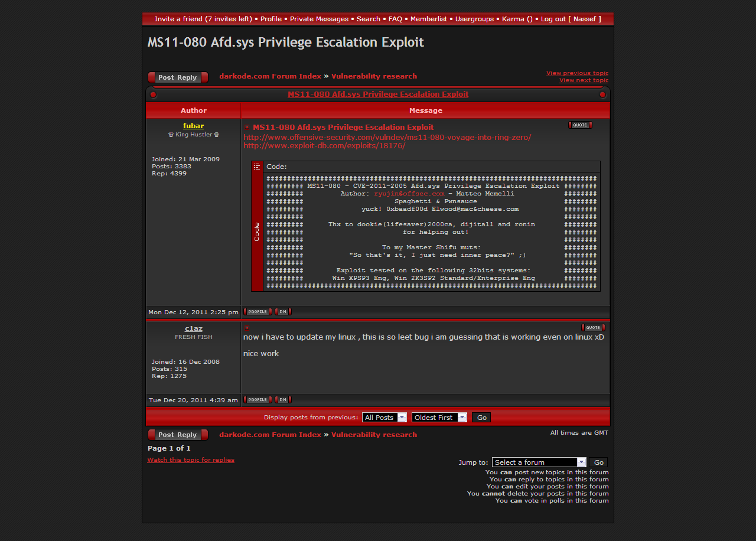The width and height of the screenshot is (756, 541).
Task: Click the small post icon before fubar's post title
Action: (247, 128)
